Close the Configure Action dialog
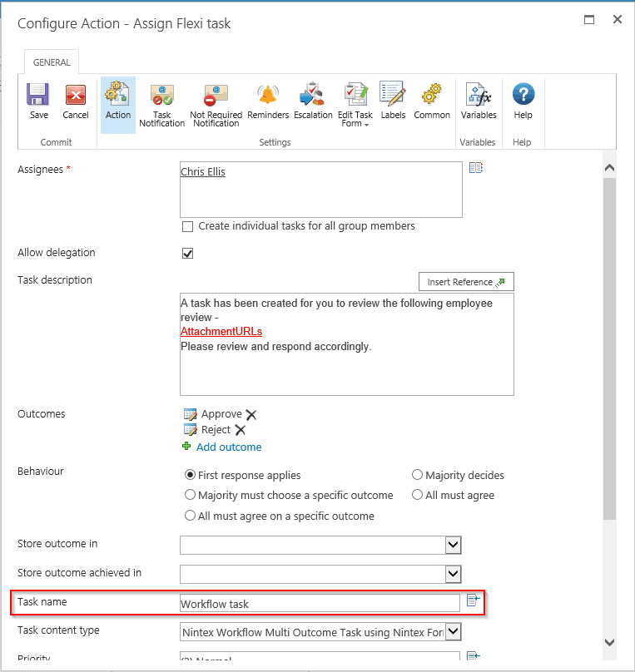 coord(618,19)
